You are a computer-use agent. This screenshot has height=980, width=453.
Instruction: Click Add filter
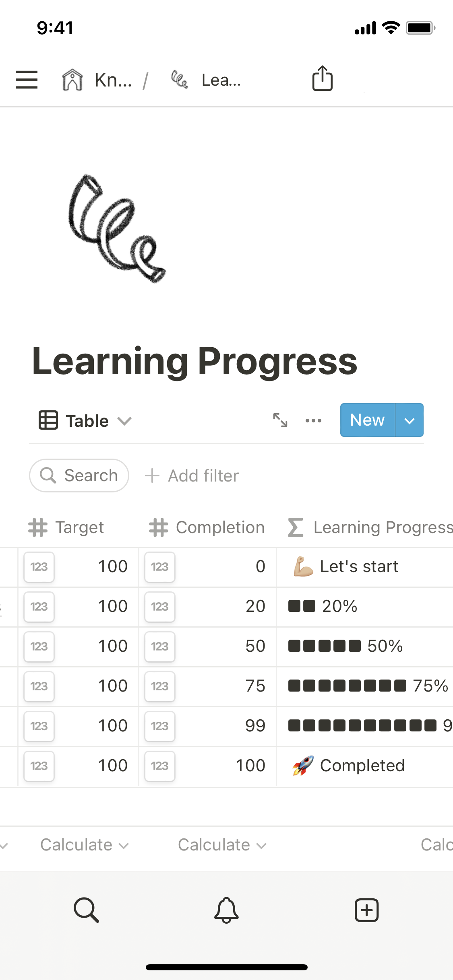[x=192, y=476]
